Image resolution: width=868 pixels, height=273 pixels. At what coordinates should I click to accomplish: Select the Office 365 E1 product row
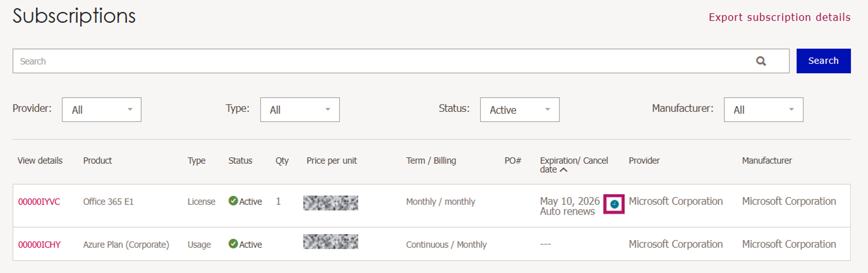coord(108,202)
